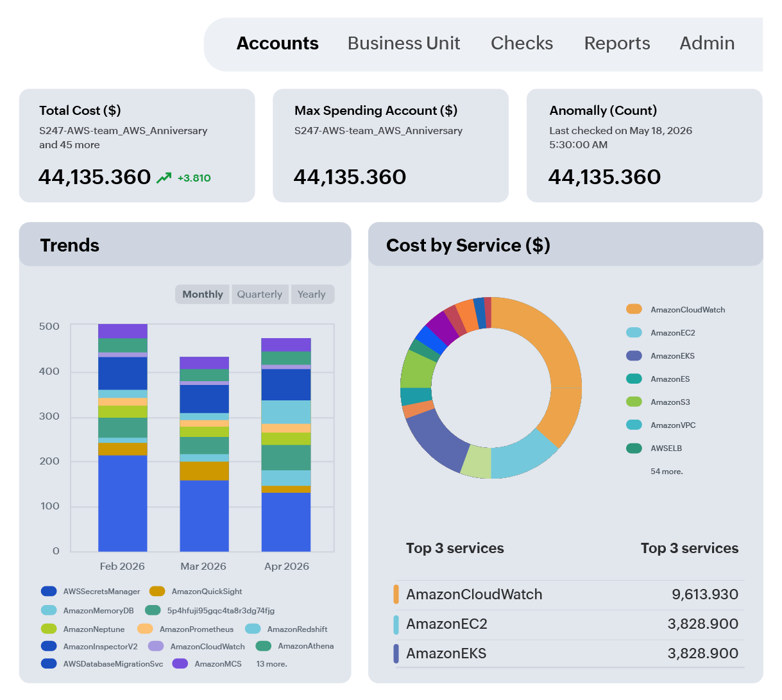Toggle AmazonVPC donut legend swatch
Screen dimensions: 782x700
634,425
